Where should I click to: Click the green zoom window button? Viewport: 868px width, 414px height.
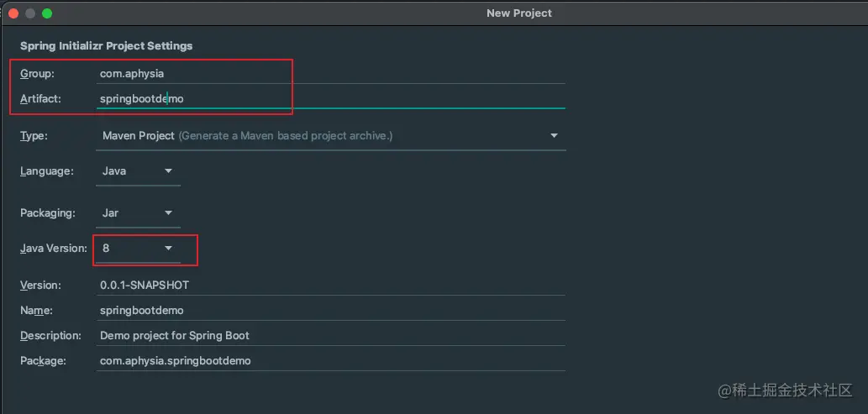tap(47, 13)
